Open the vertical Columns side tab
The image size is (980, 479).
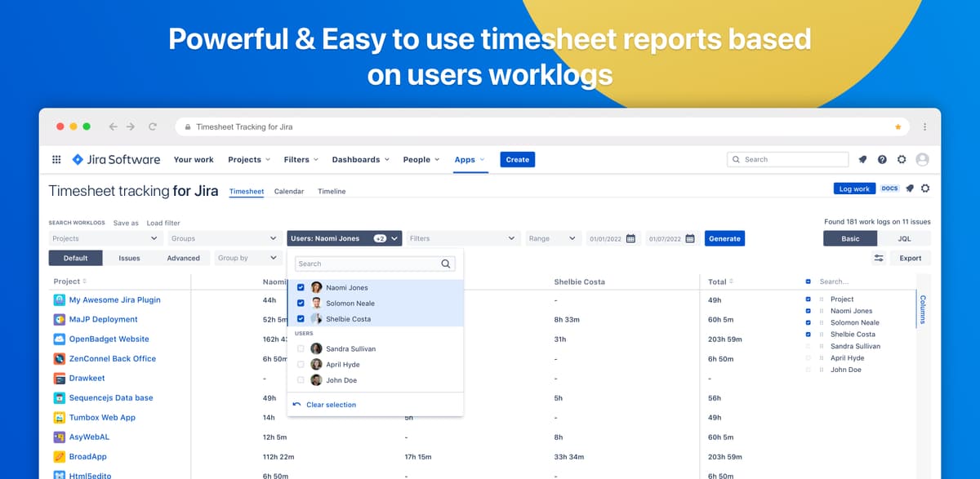pyautogui.click(x=923, y=310)
